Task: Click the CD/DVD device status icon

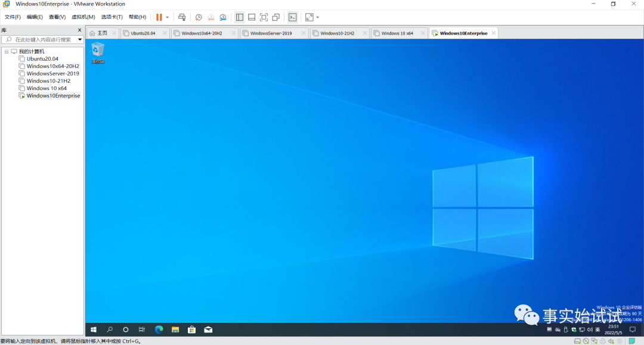Action: [586, 341]
